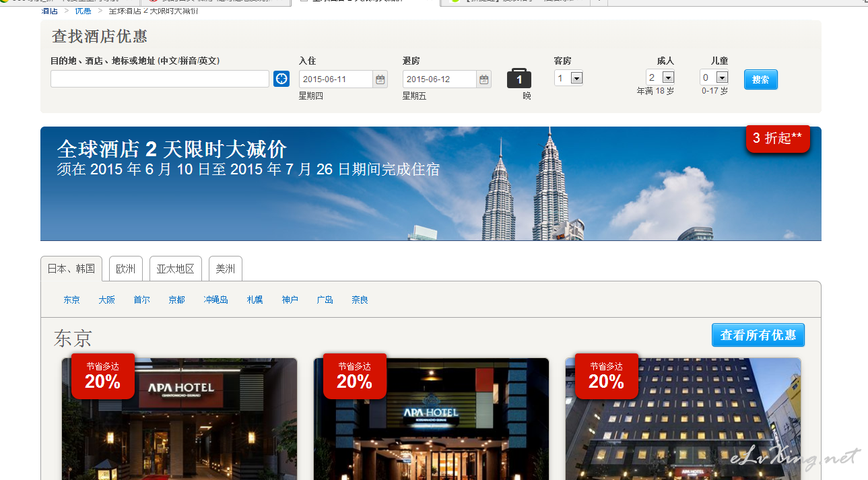This screenshot has width=868, height=480.
Task: Open the 广岛 city link
Action: [325, 300]
